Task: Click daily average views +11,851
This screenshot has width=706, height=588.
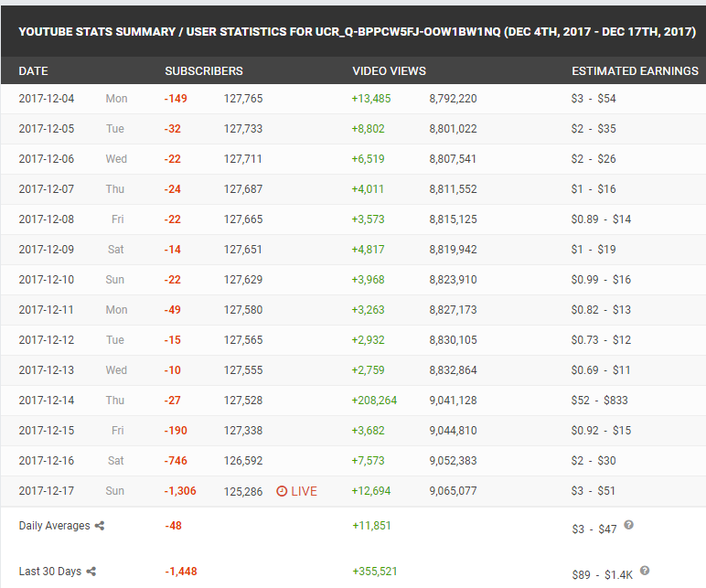Action: coord(371,526)
